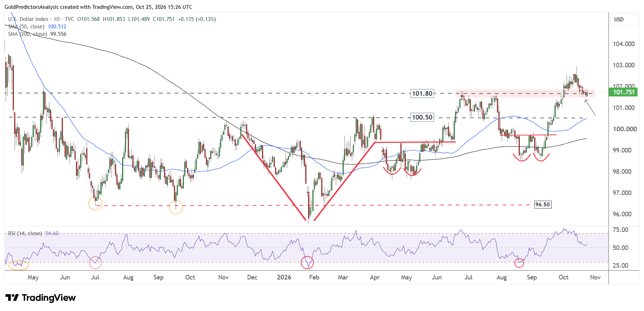Click the change value +0.135 (+0.13%)

click(x=197, y=19)
